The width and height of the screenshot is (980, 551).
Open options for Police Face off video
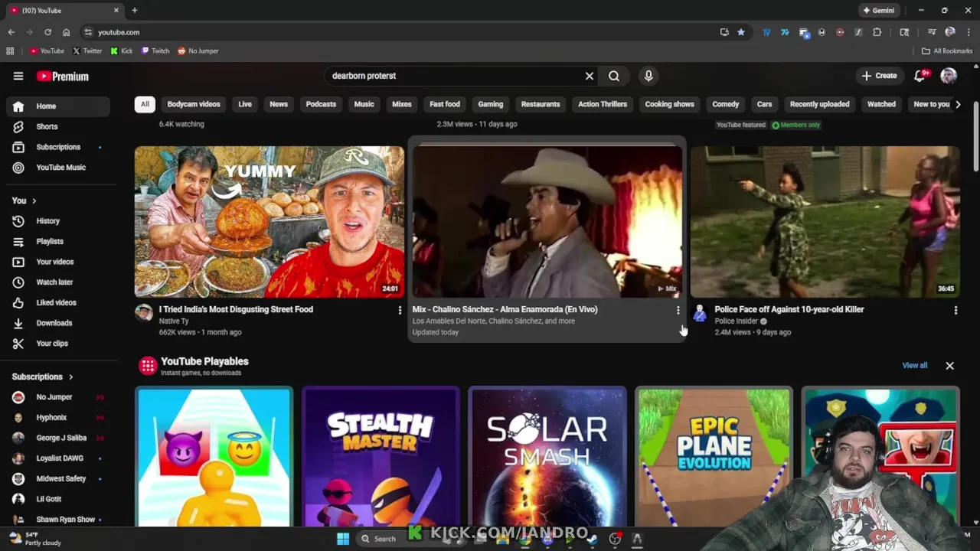(x=955, y=310)
